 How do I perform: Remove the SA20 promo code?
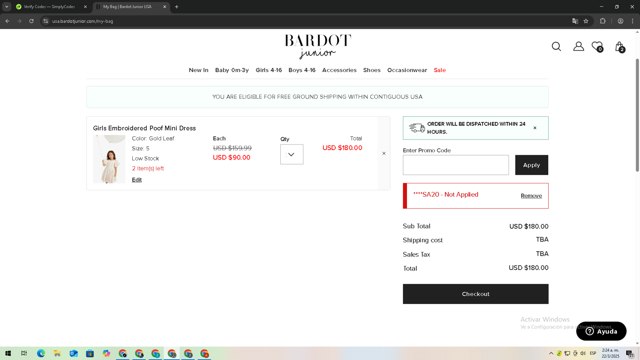[531, 196]
